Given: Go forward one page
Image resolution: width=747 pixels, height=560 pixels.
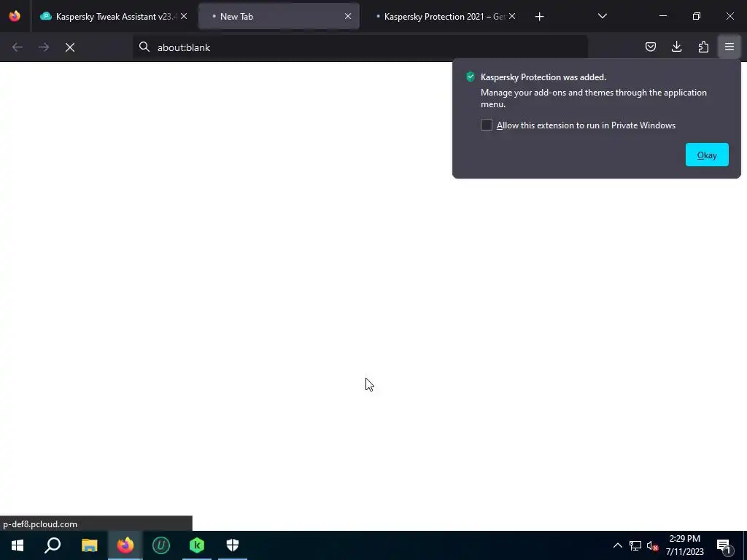Looking at the screenshot, I should pos(44,47).
